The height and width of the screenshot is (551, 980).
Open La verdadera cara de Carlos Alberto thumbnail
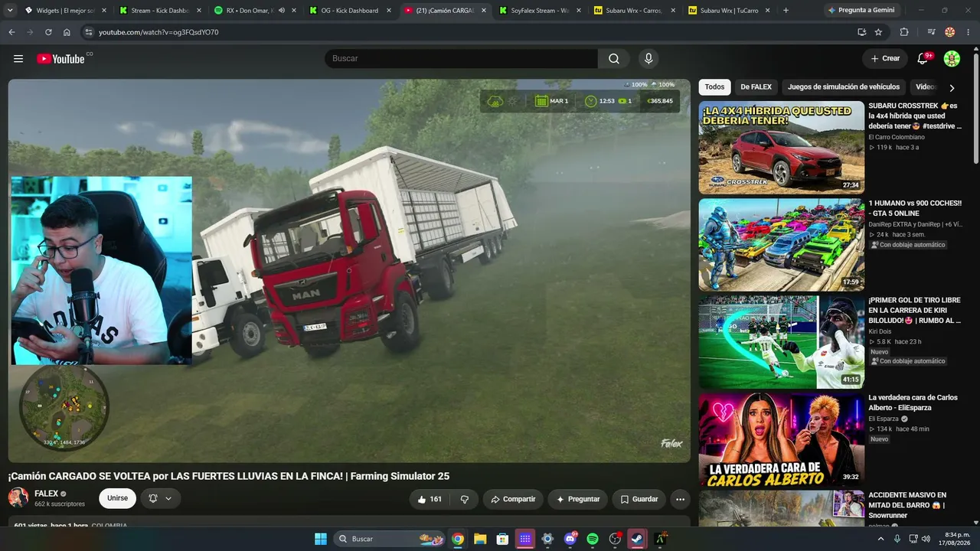(x=781, y=439)
